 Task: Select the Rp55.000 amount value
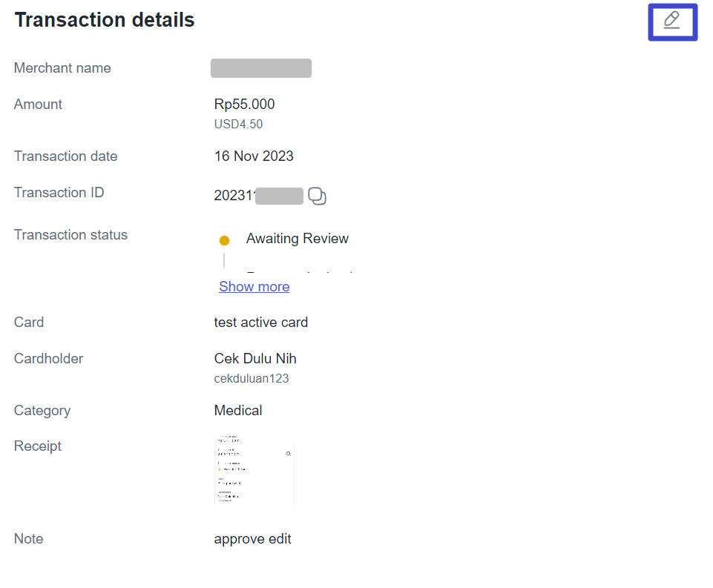pos(244,105)
